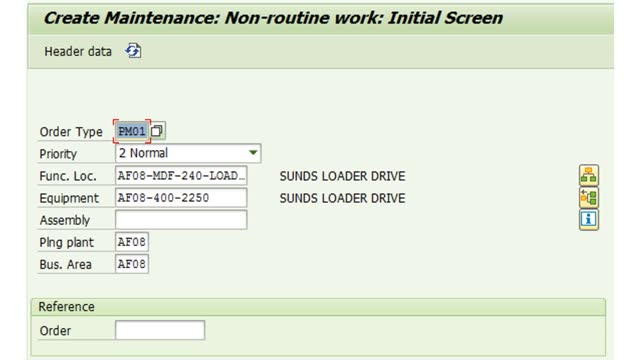The width and height of the screenshot is (640, 360).
Task: Click the Bus. Area label
Action: pyautogui.click(x=65, y=264)
